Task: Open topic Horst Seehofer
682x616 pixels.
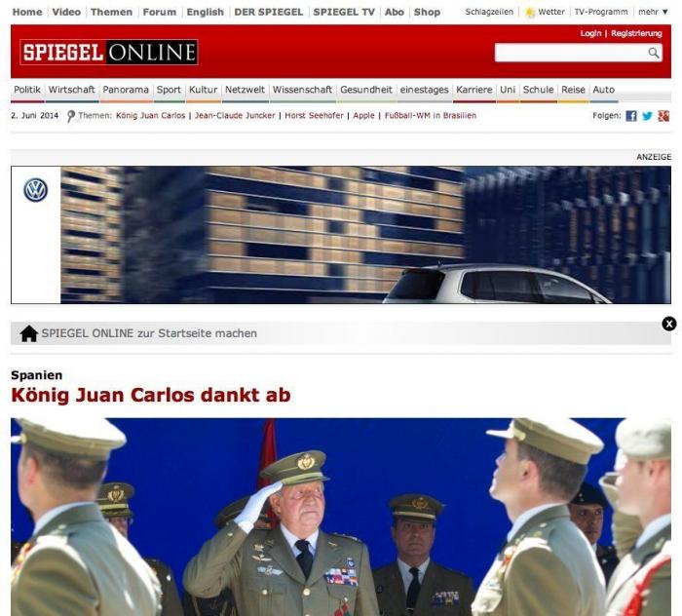Action: (314, 116)
